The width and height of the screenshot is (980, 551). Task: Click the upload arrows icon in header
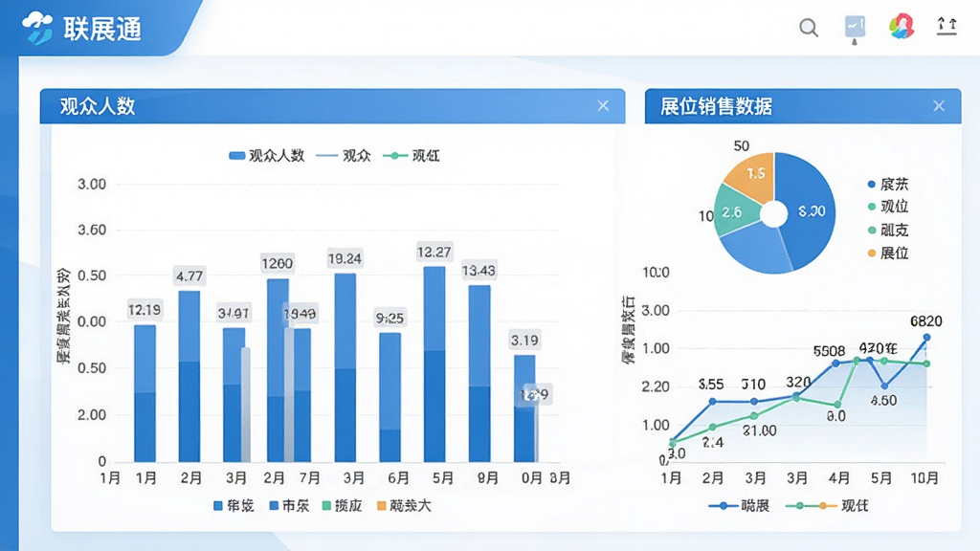coord(947,26)
